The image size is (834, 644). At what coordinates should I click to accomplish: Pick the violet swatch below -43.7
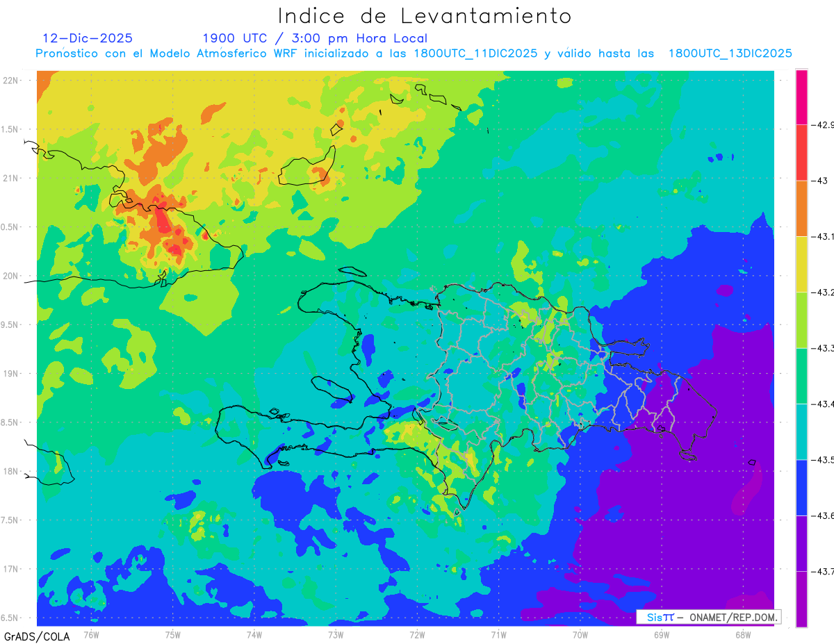coord(801,599)
